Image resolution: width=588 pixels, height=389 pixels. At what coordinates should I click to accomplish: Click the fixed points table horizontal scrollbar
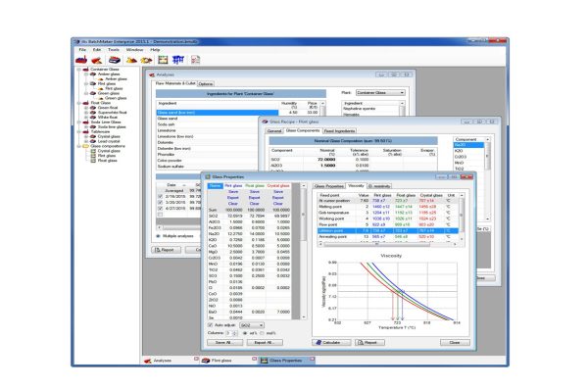pos(388,244)
